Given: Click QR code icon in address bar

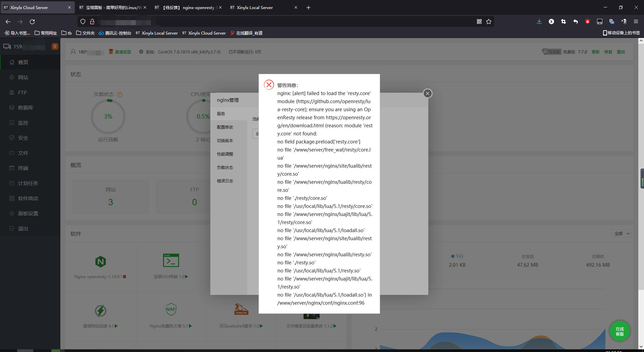Looking at the screenshot, I should [x=479, y=21].
